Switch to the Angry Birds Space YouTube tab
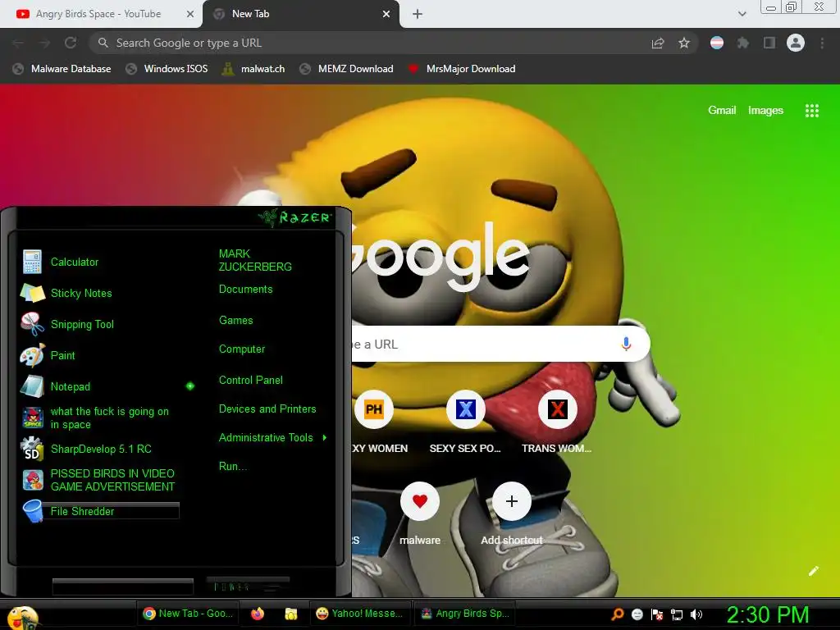Image resolution: width=840 pixels, height=630 pixels. click(x=98, y=14)
